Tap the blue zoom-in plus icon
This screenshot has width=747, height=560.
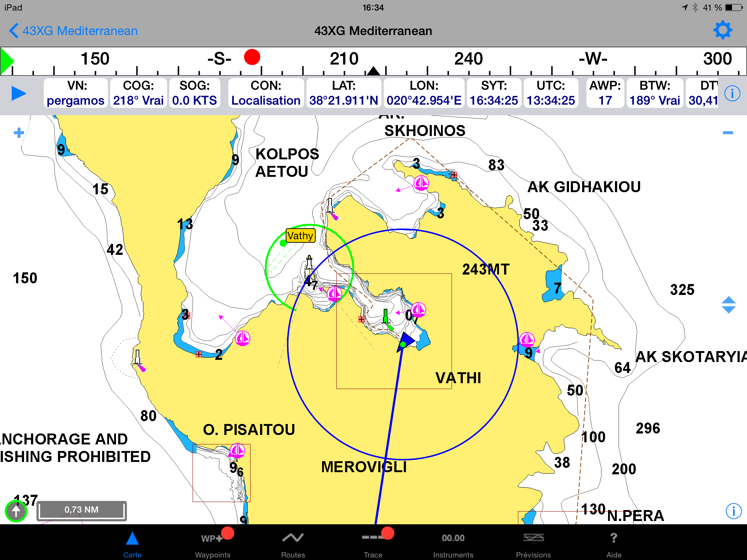pos(19,133)
